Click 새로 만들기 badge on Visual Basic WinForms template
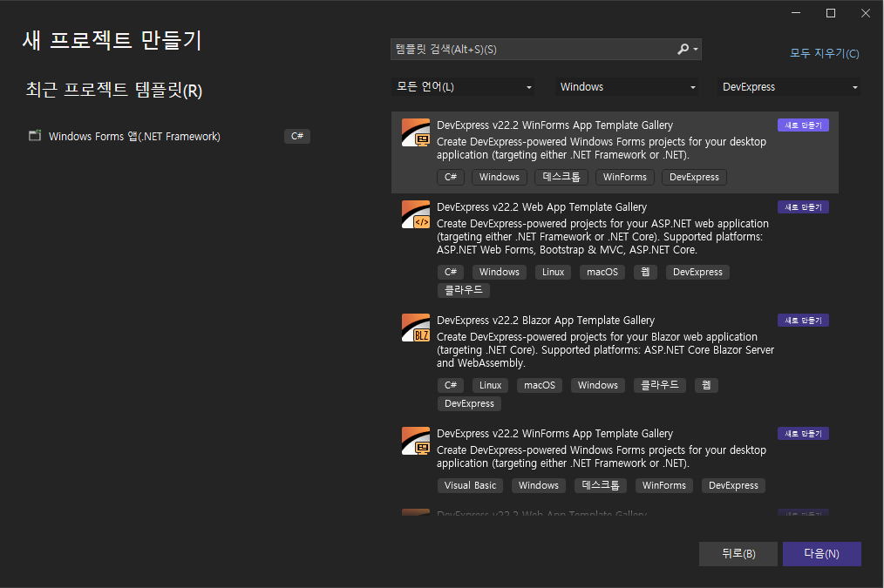Screen dimensions: 884x588 point(803,433)
